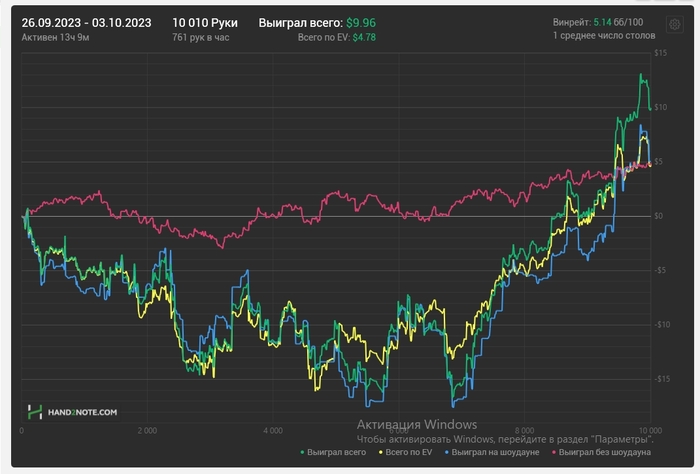700x474 pixels.
Task: Click the -$5 y-axis label
Action: coord(660,270)
